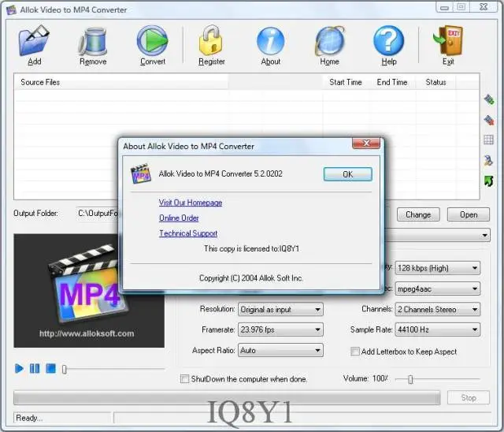Open the Technical Support link

click(188, 233)
